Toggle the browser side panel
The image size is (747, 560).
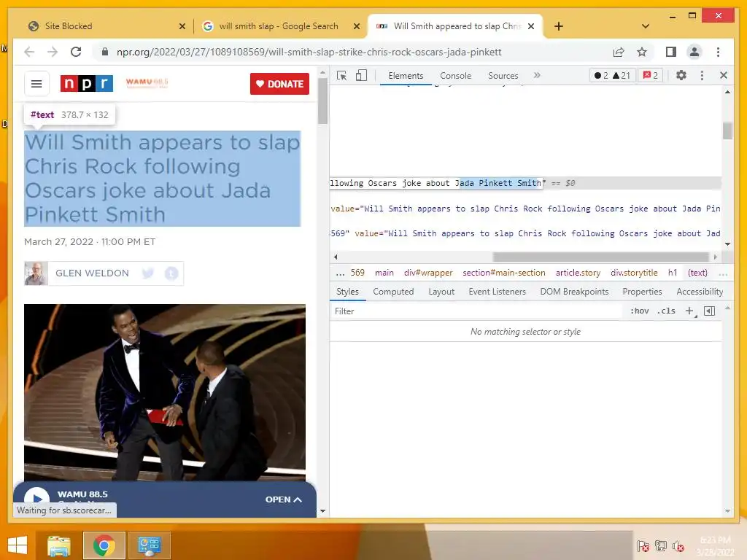671,52
